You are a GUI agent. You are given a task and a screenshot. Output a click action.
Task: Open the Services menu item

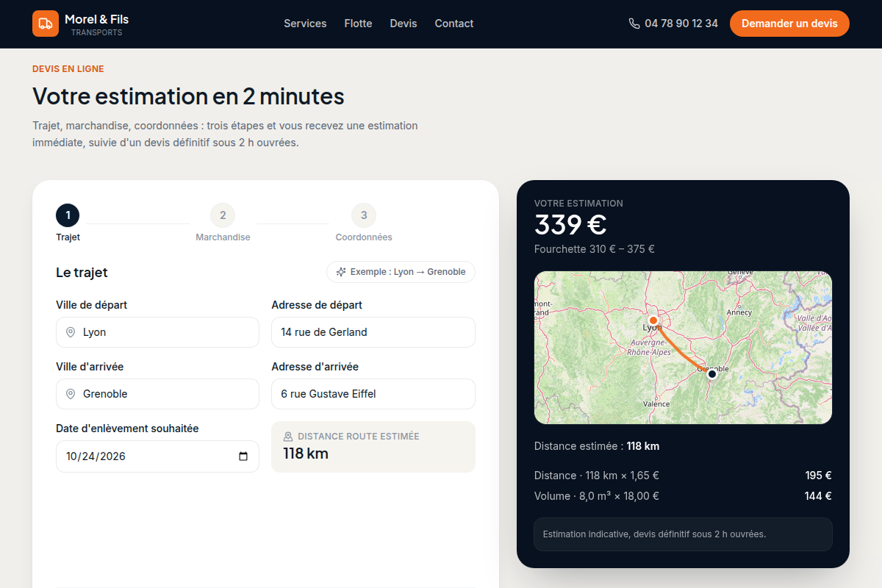click(305, 24)
